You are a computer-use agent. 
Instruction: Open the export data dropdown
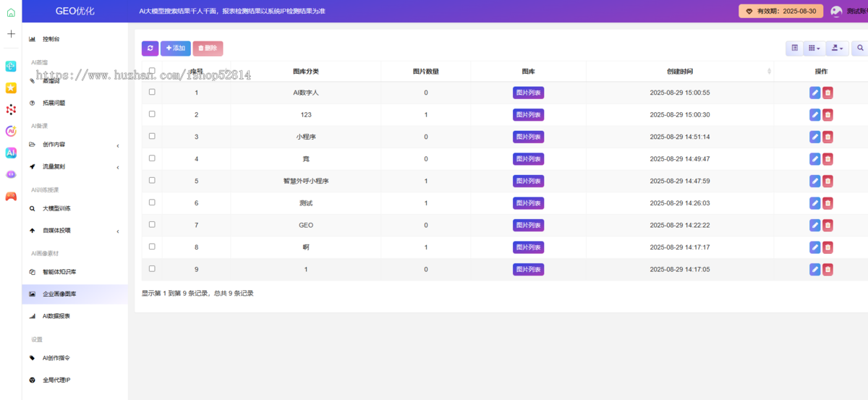[x=837, y=48]
